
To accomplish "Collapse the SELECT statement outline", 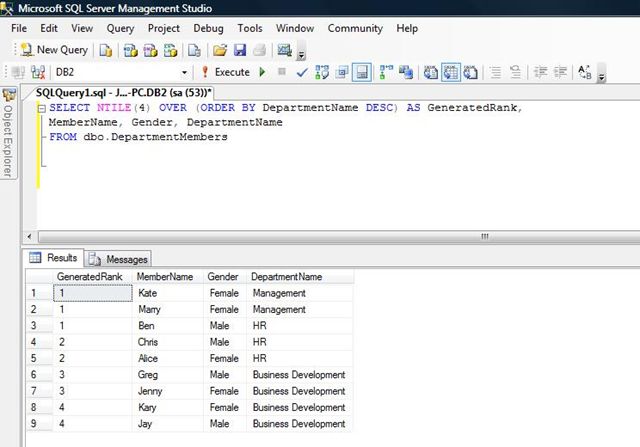I will click(x=41, y=109).
